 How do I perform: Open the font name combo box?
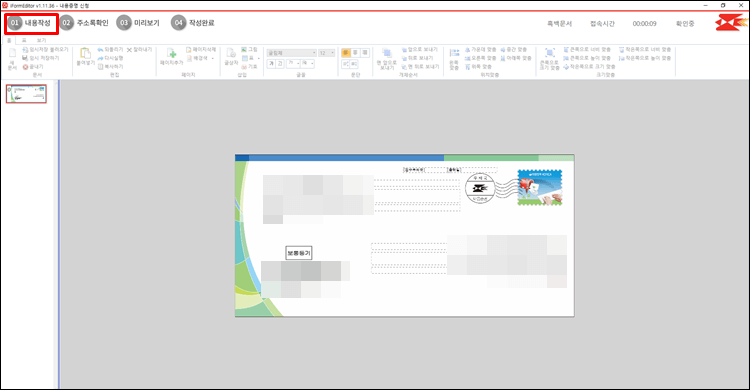pos(292,53)
